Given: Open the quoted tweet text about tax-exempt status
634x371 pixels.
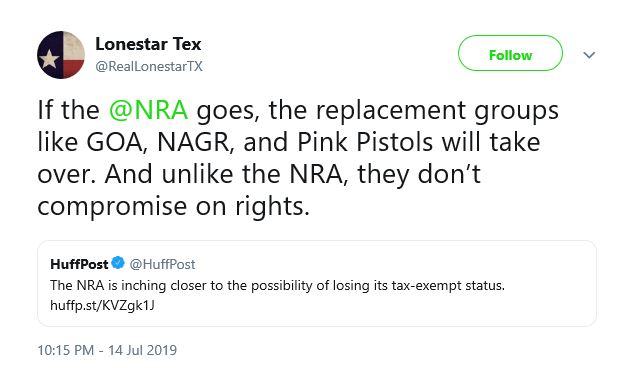Looking at the screenshot, I should coord(277,285).
